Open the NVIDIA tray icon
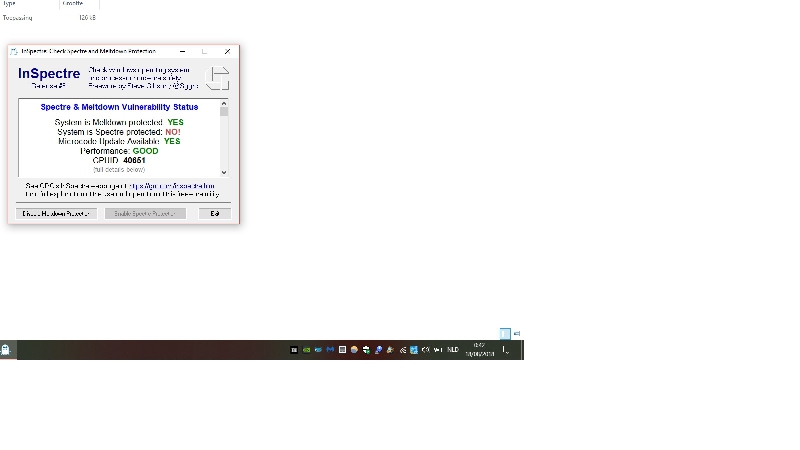800x450 pixels. point(306,350)
